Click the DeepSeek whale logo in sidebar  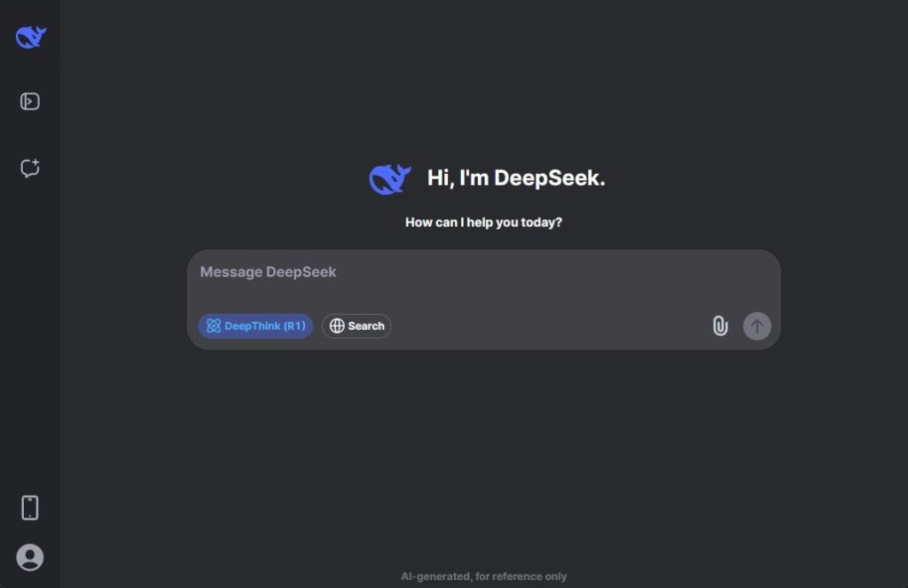pos(29,36)
